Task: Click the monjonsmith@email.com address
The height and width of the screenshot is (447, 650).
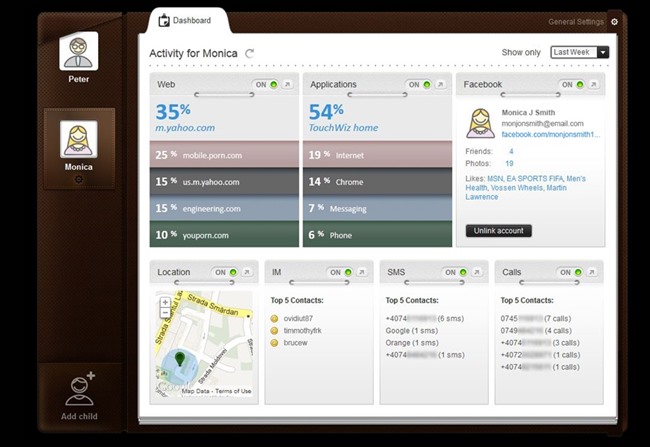Action: click(x=542, y=124)
